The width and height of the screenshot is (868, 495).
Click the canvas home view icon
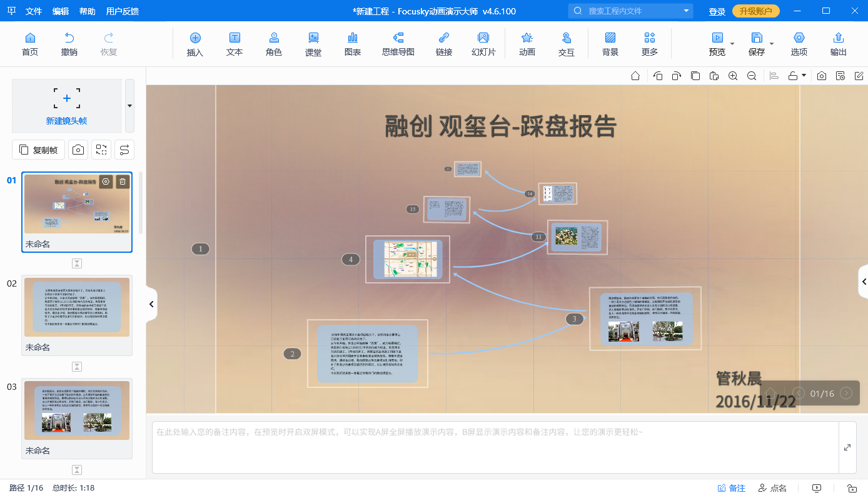point(635,76)
